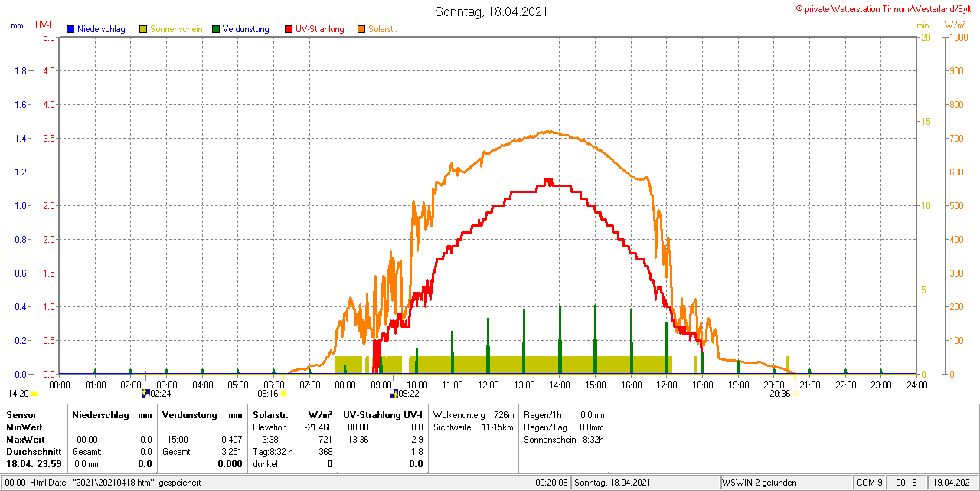The height and width of the screenshot is (491, 980).
Task: Click the sun icon next to 20:36
Action: click(x=794, y=394)
